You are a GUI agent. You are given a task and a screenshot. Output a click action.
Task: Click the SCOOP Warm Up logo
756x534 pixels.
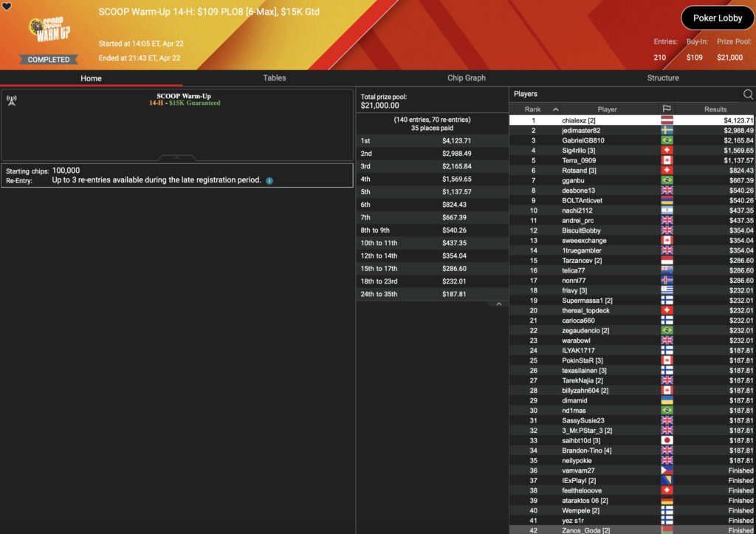tap(49, 30)
